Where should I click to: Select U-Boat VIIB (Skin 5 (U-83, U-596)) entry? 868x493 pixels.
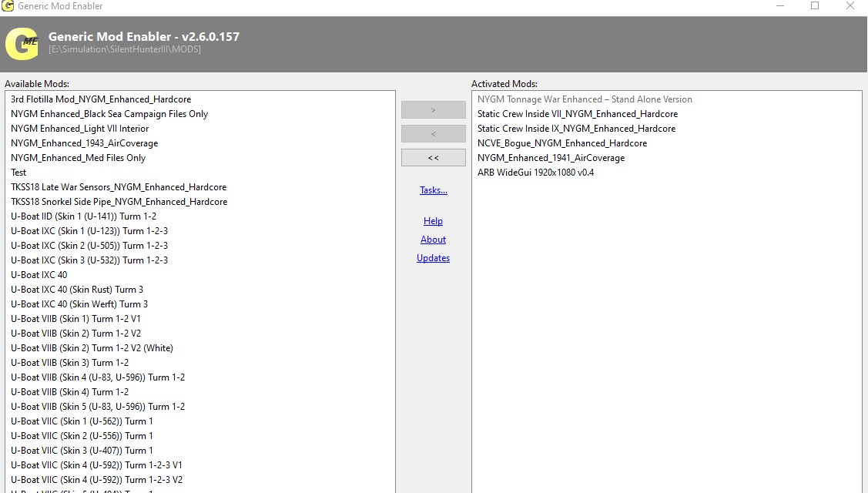pyautogui.click(x=98, y=407)
